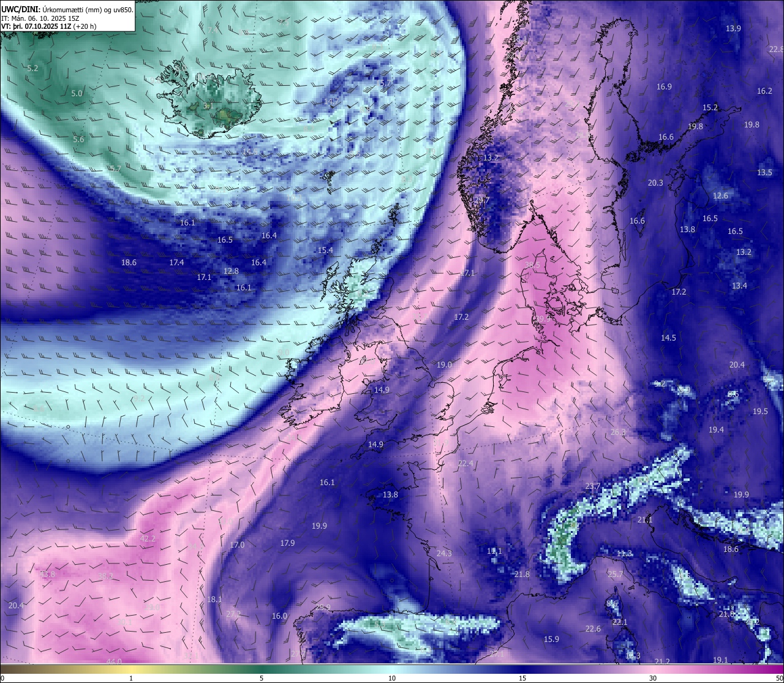
Task: Click the 15.4 value label
Action: coord(325,250)
